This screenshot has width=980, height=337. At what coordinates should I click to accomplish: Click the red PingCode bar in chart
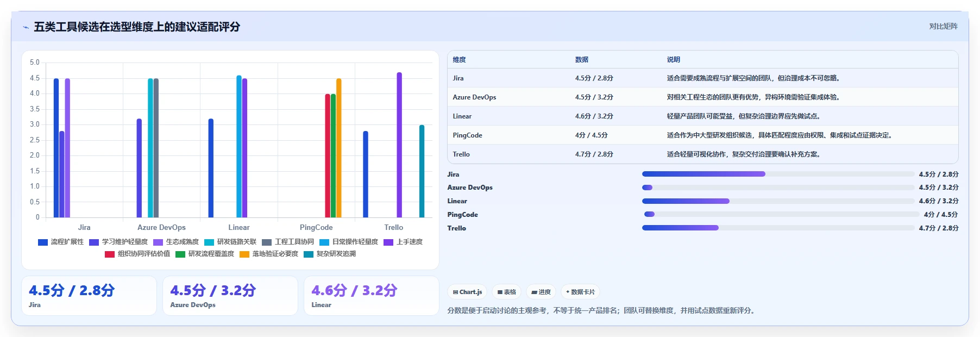(x=328, y=156)
